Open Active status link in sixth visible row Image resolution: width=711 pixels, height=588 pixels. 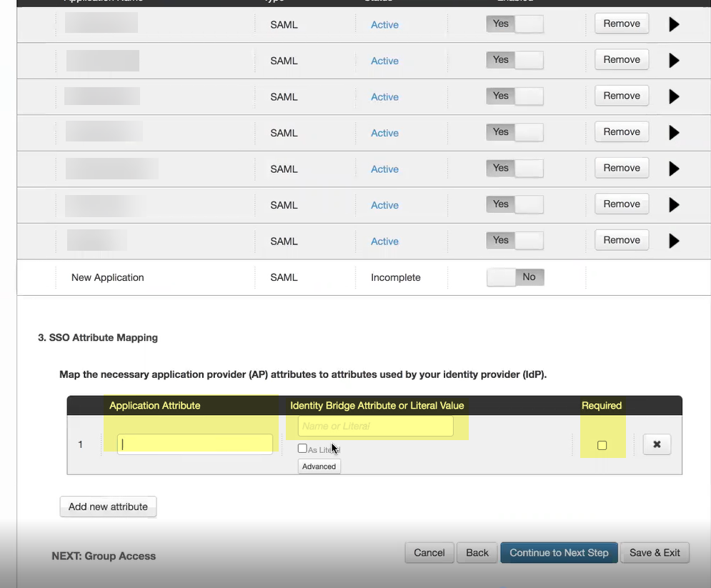point(384,205)
